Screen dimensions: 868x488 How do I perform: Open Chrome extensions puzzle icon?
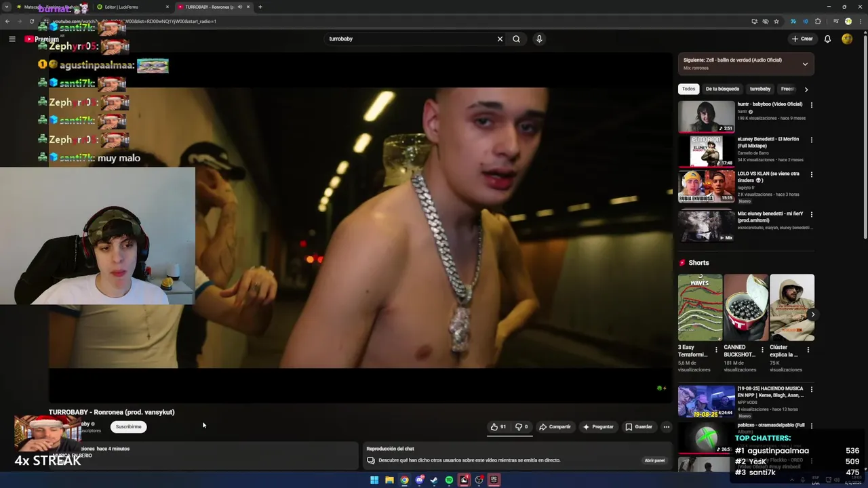pos(818,21)
